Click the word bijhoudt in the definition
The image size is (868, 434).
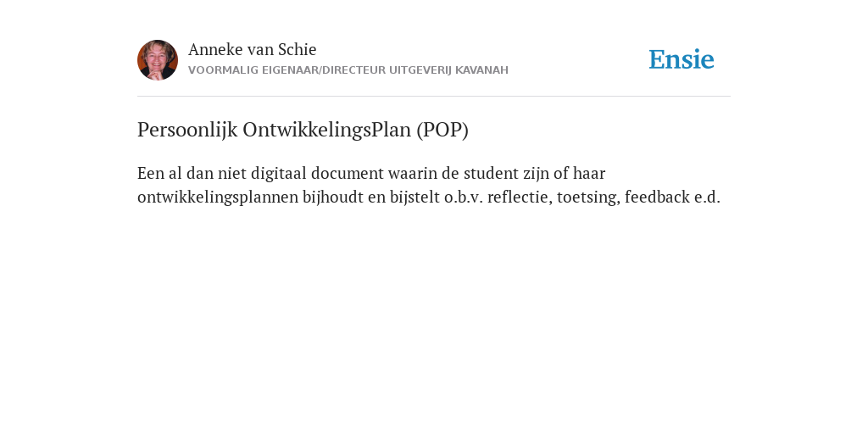pos(332,198)
